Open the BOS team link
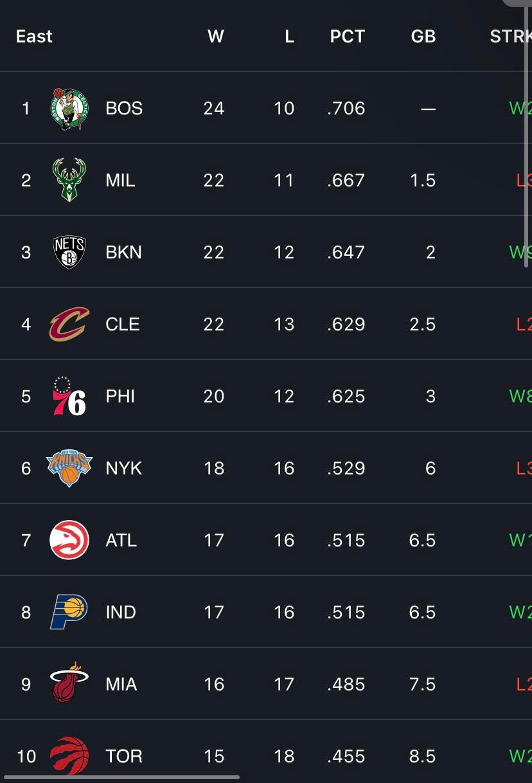Image resolution: width=532 pixels, height=783 pixels. pyautogui.click(x=124, y=109)
